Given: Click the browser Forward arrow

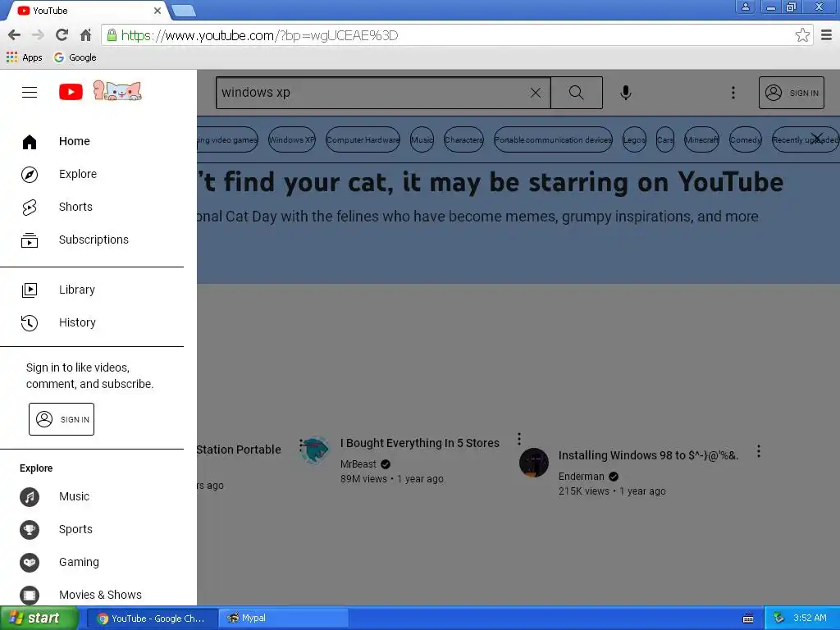Looking at the screenshot, I should (38, 35).
